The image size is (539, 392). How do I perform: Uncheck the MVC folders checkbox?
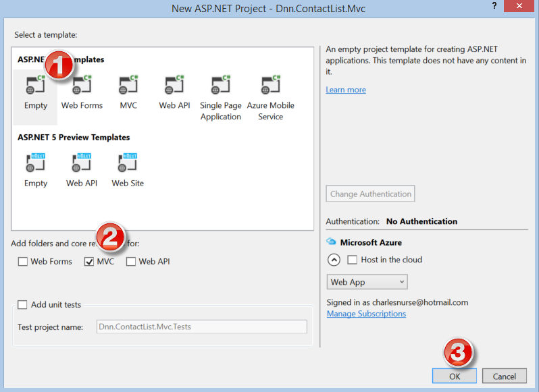[89, 262]
